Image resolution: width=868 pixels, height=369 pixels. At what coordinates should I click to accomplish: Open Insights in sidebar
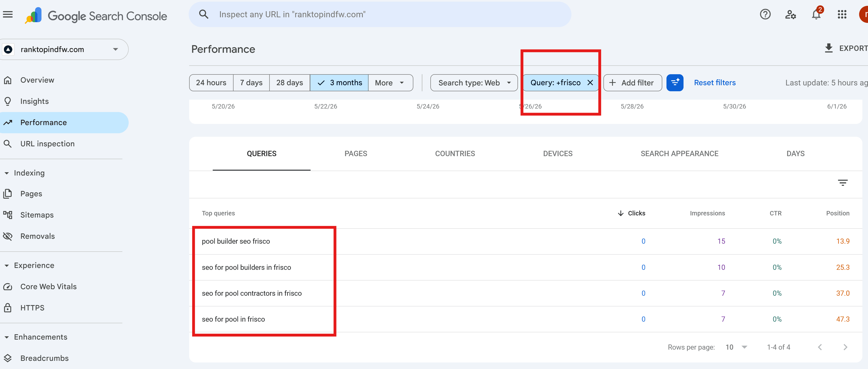coord(64,101)
